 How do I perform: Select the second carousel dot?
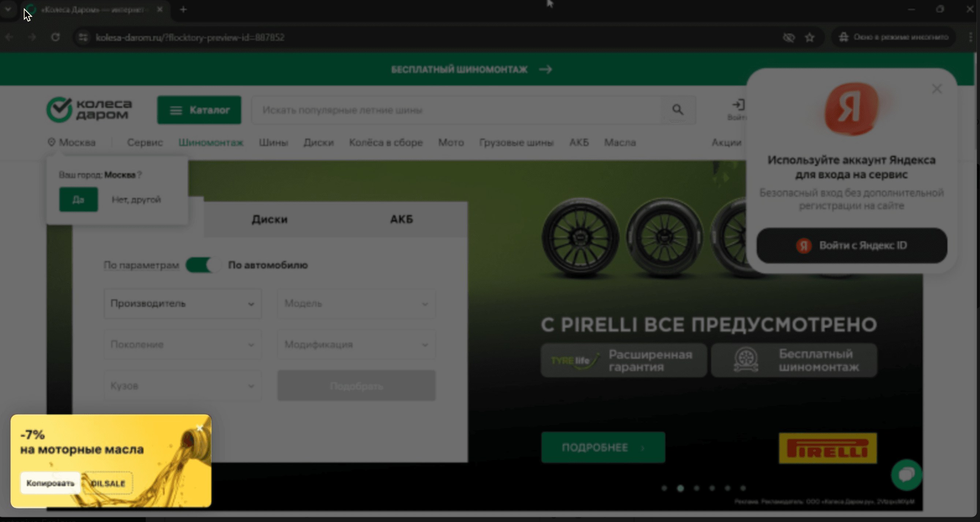point(680,488)
